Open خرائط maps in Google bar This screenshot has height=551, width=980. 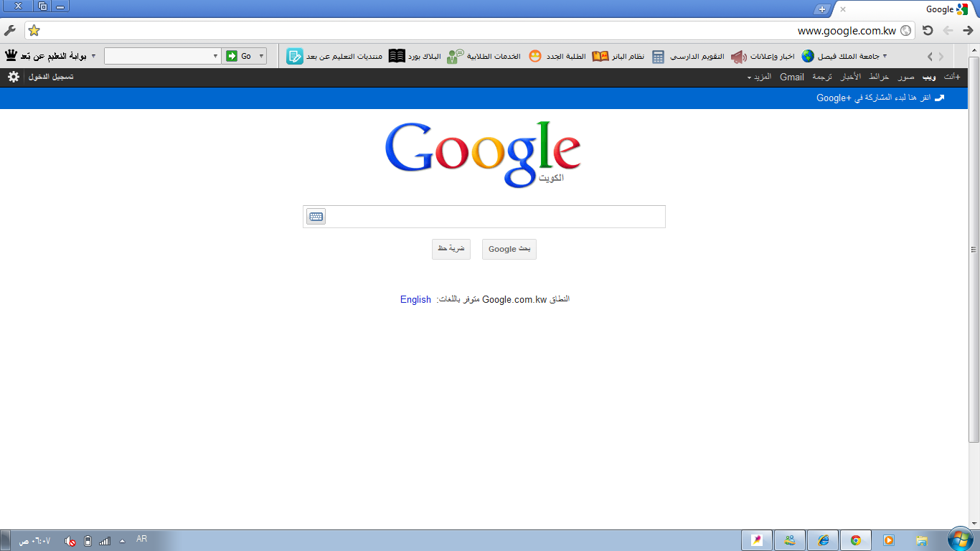point(879,77)
